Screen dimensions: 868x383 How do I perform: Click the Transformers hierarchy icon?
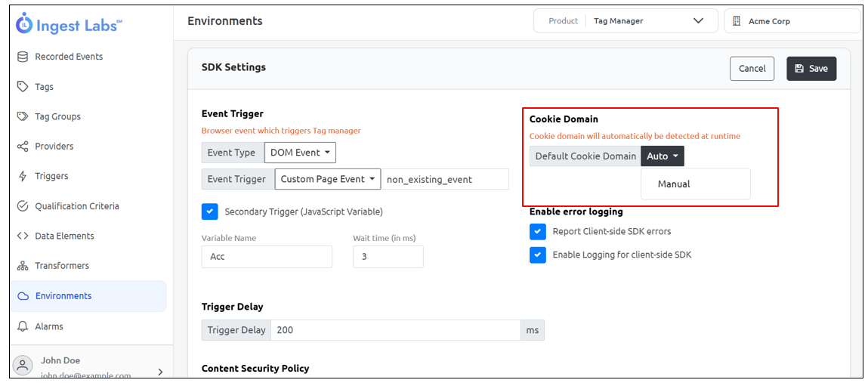23,266
